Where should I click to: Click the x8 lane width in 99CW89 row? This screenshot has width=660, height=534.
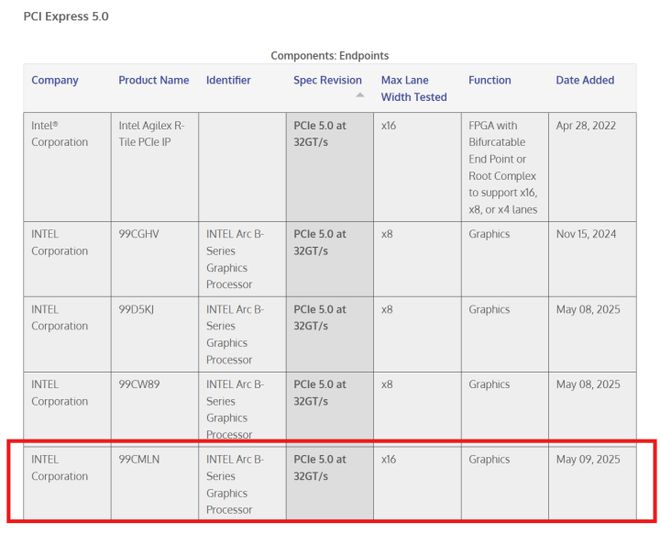387,384
